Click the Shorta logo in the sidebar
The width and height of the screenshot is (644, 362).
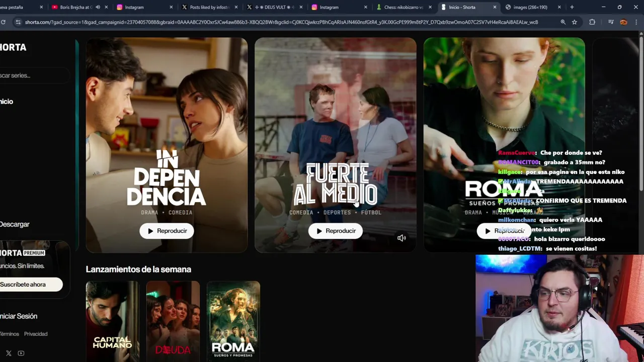pyautogui.click(x=13, y=47)
